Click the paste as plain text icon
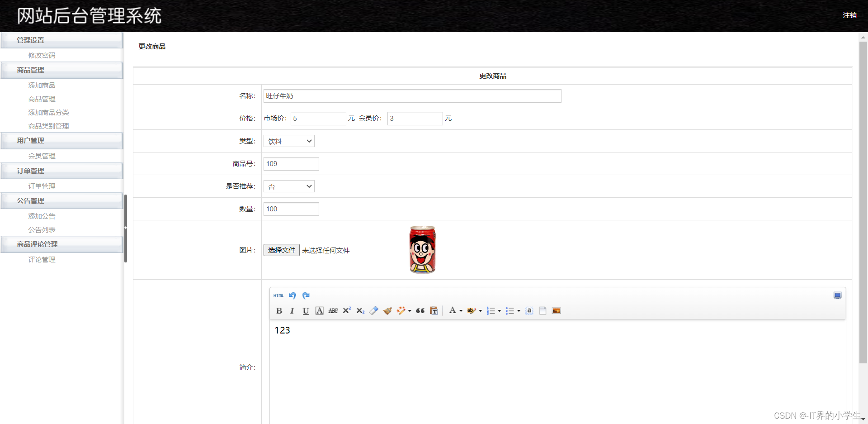This screenshot has width=868, height=424. click(434, 311)
